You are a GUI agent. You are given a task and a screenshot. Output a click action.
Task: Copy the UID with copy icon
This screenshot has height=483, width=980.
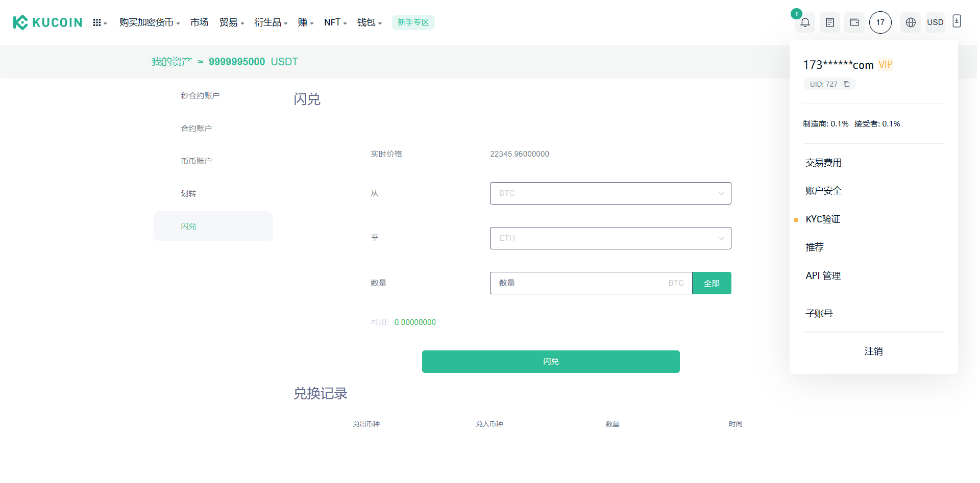tap(847, 84)
